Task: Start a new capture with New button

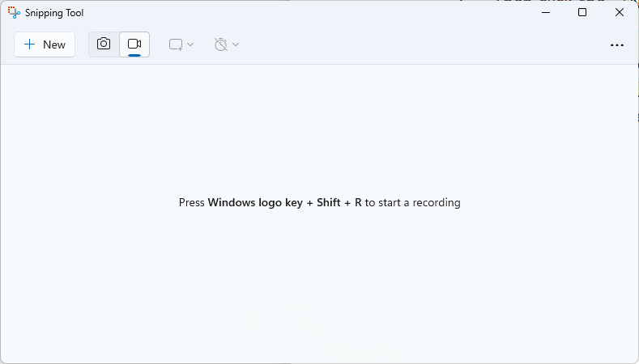Action: [x=45, y=44]
